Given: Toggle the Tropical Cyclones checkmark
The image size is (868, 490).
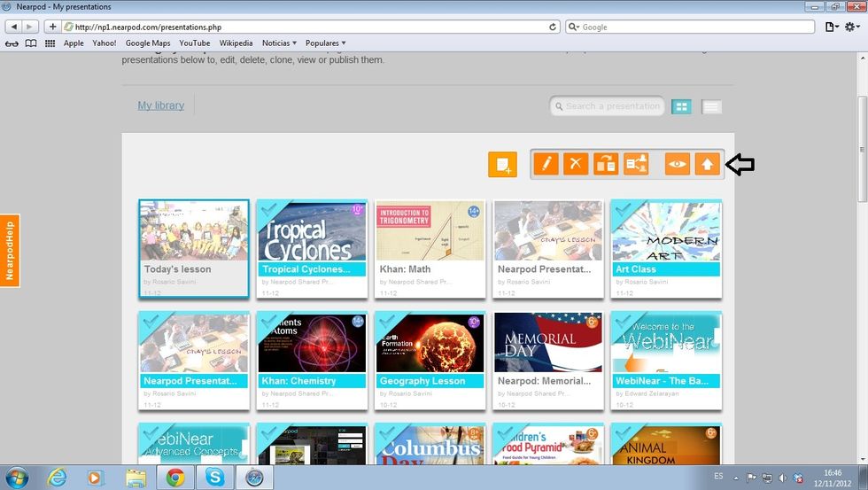Looking at the screenshot, I should [270, 210].
